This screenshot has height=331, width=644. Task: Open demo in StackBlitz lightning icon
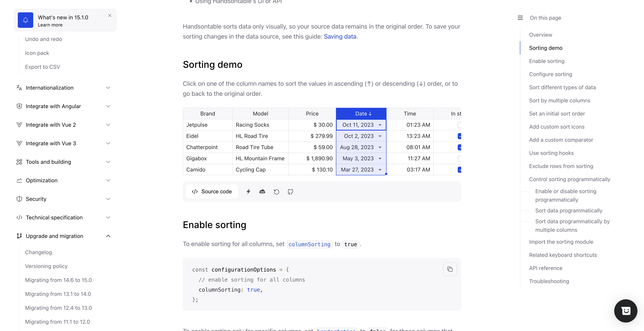[x=248, y=192]
